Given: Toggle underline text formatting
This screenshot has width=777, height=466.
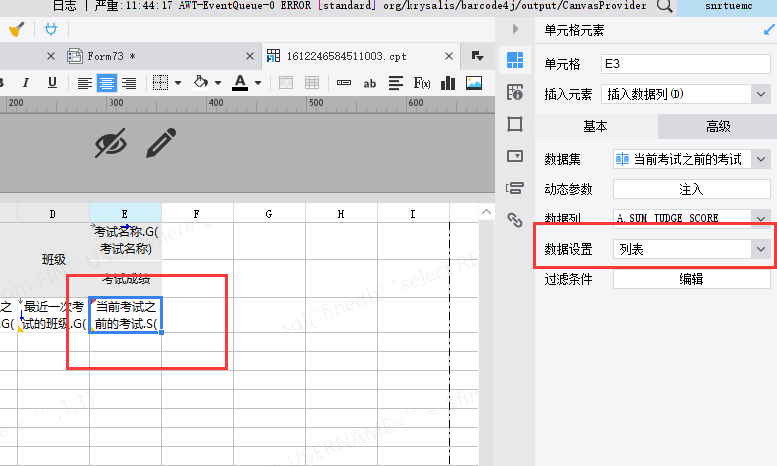Looking at the screenshot, I should 52,83.
